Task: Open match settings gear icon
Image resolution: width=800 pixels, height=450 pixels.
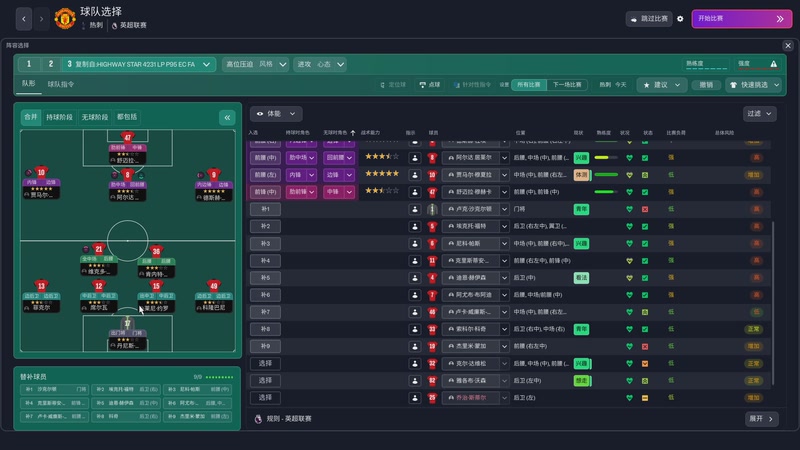Action: point(680,19)
